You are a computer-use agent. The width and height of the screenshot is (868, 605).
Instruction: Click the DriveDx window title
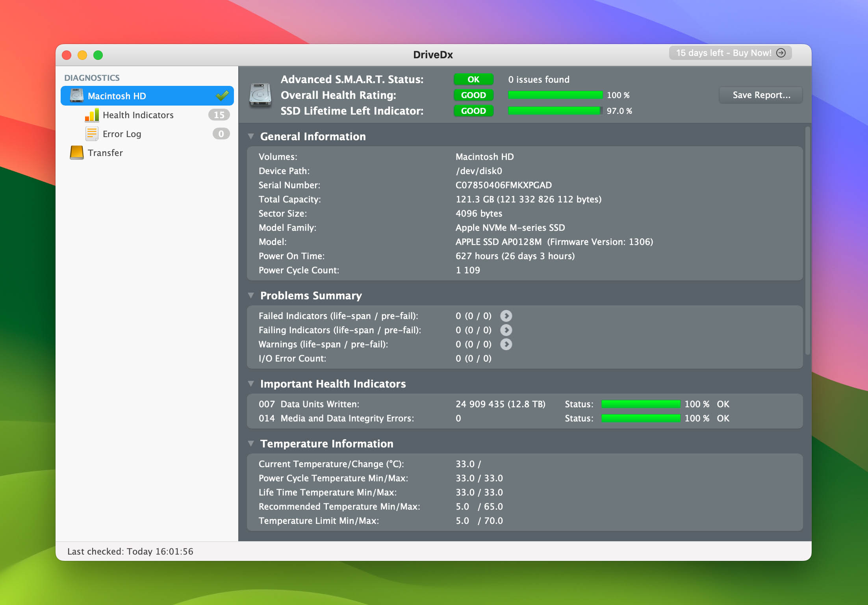tap(433, 54)
